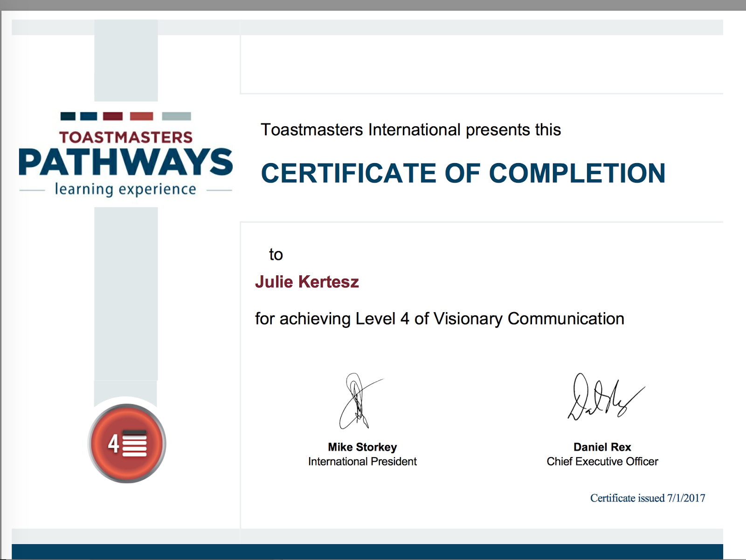
Task: Click the name "Mike Storkey"
Action: (x=362, y=447)
